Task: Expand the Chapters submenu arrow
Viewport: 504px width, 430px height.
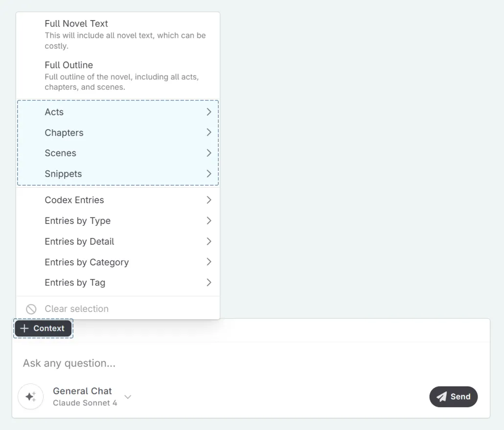Action: point(209,133)
